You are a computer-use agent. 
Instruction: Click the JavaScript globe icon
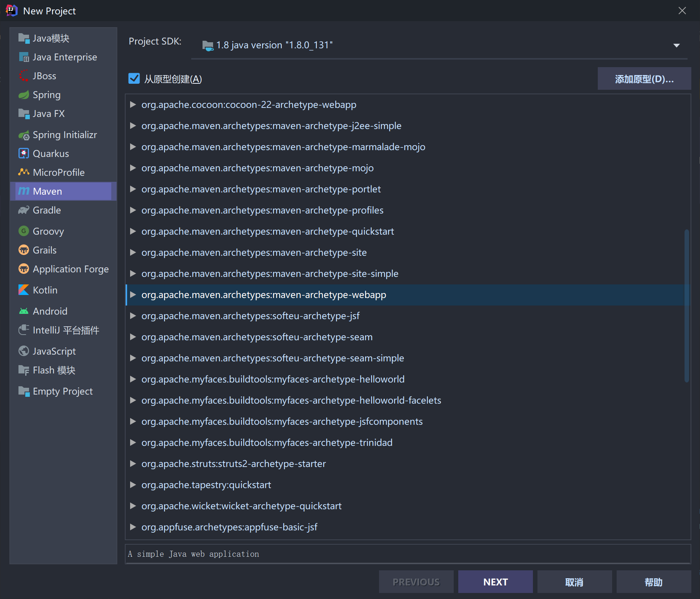24,351
